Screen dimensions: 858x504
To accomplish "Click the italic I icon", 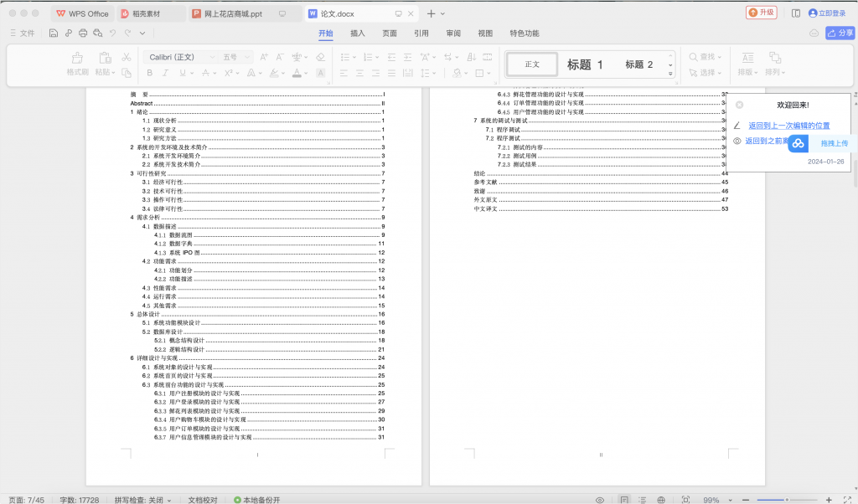I will (x=166, y=73).
